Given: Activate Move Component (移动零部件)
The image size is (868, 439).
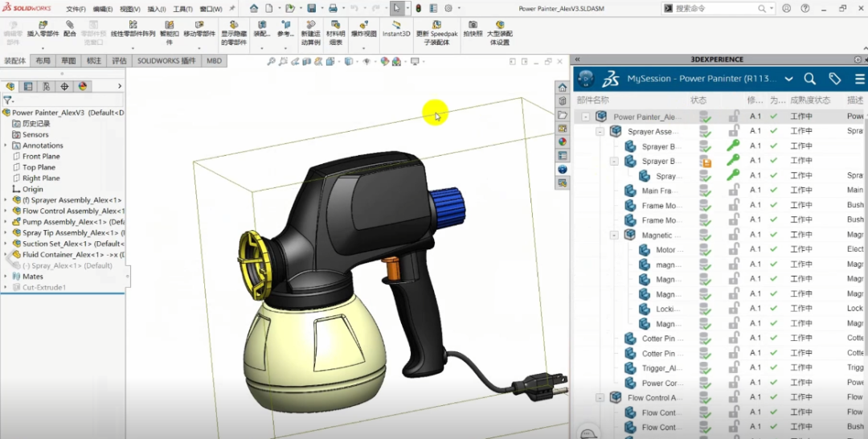Looking at the screenshot, I should (x=199, y=29).
